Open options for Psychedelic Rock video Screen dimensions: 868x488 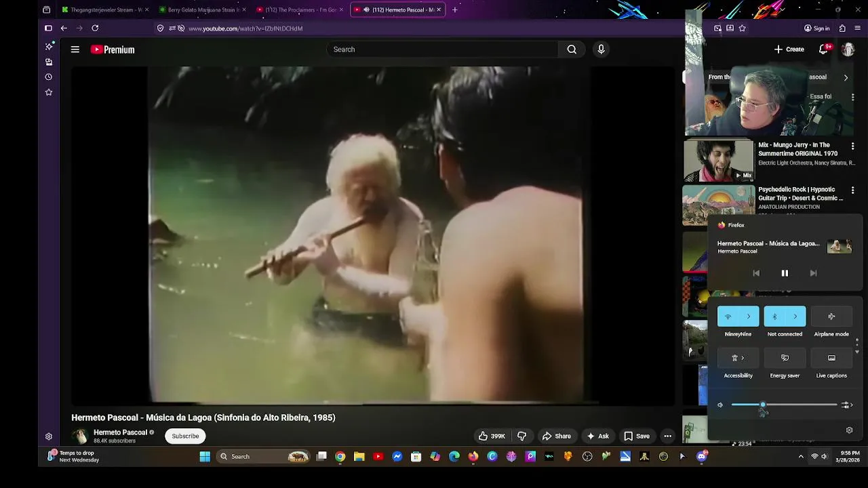point(853,190)
